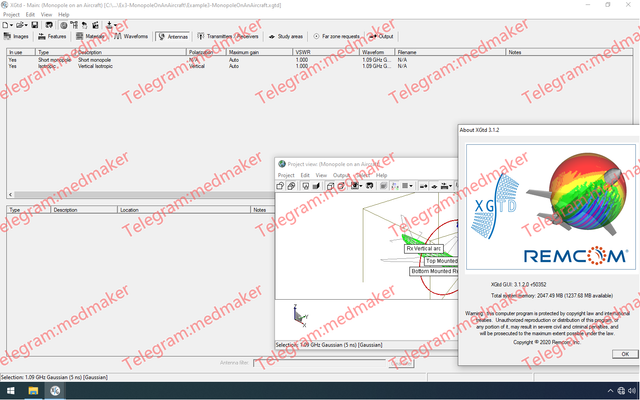The width and height of the screenshot is (640, 400).
Task: Switch to the Transmitters / Receivers tab
Action: pyautogui.click(x=228, y=36)
